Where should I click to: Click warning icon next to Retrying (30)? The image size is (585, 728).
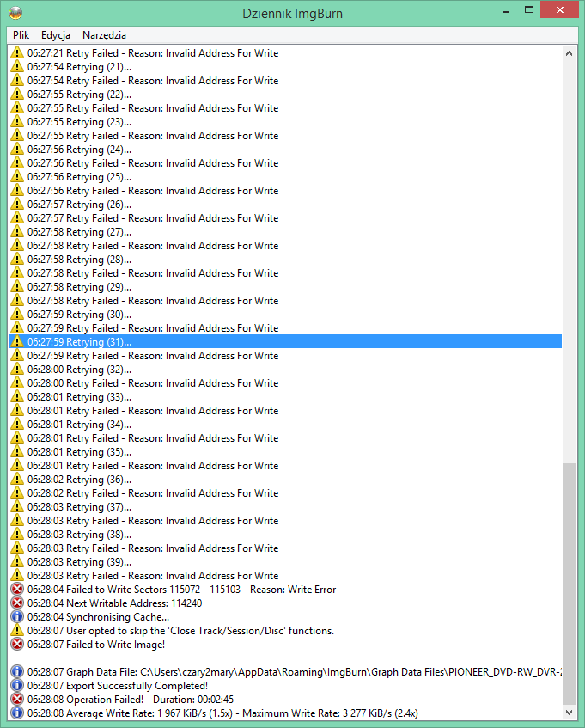point(16,315)
